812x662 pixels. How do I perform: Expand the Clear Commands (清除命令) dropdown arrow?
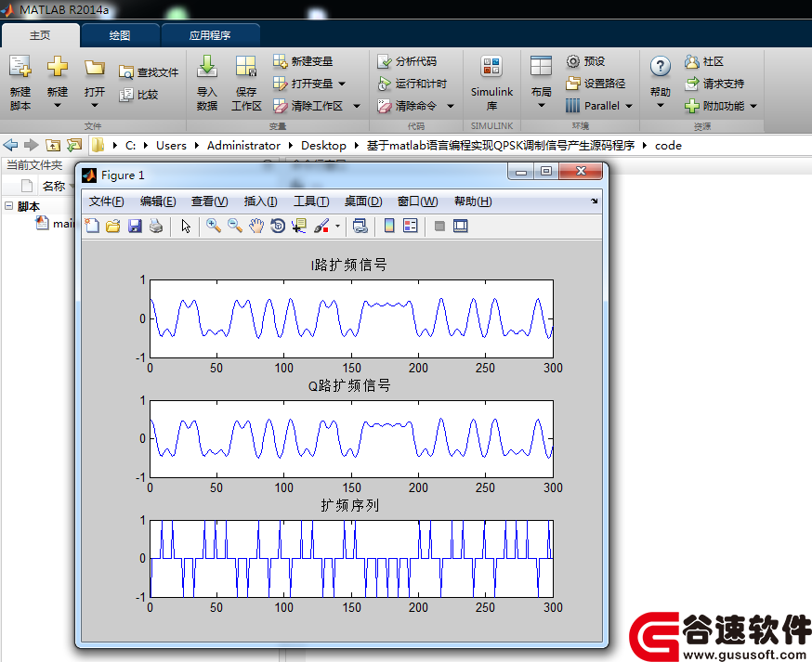(x=451, y=106)
